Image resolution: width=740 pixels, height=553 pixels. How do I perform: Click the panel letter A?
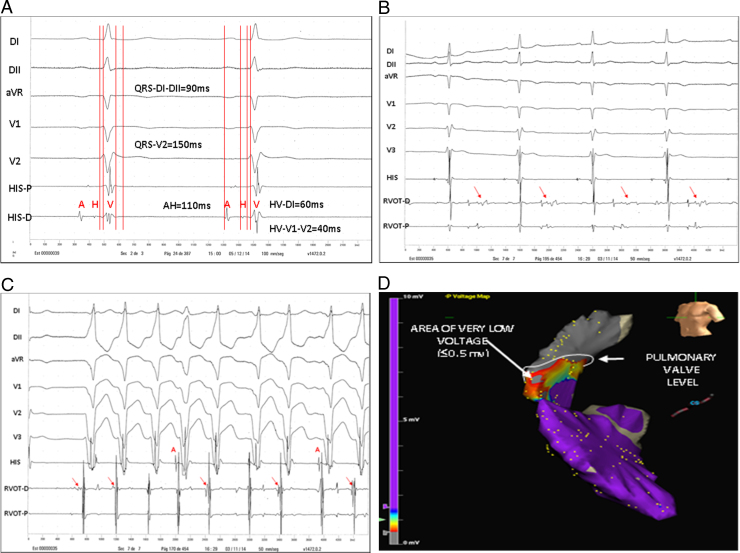5,7
